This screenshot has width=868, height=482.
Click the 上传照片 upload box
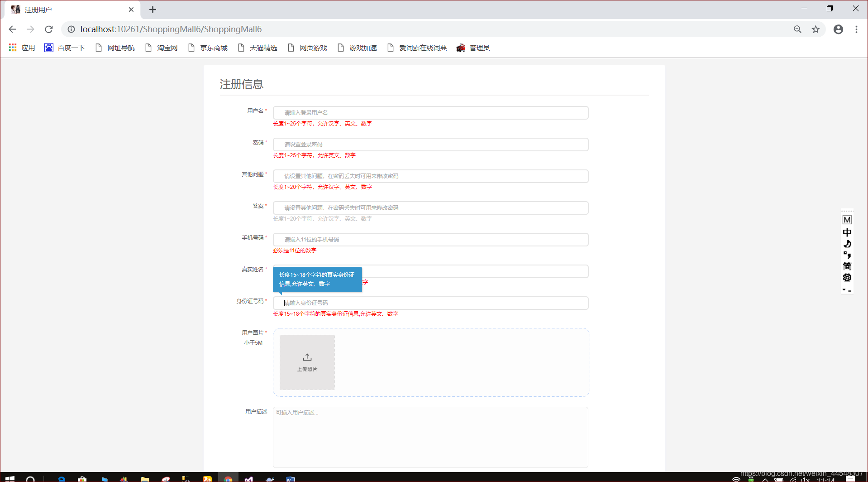307,362
